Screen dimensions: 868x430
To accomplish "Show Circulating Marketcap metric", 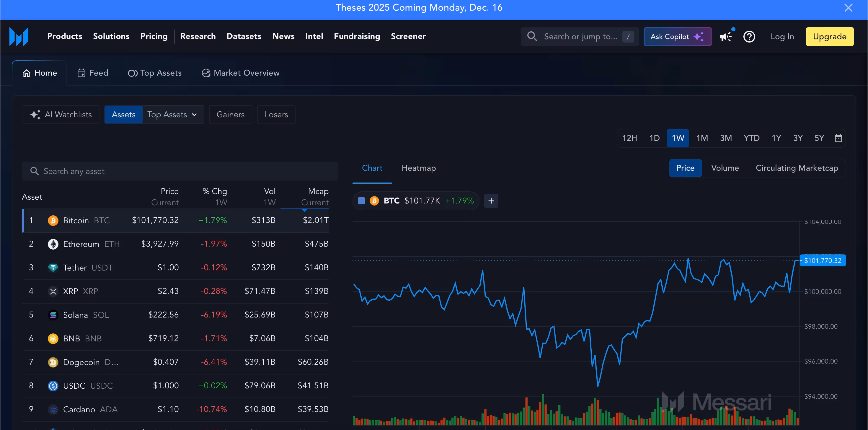I will click(797, 168).
